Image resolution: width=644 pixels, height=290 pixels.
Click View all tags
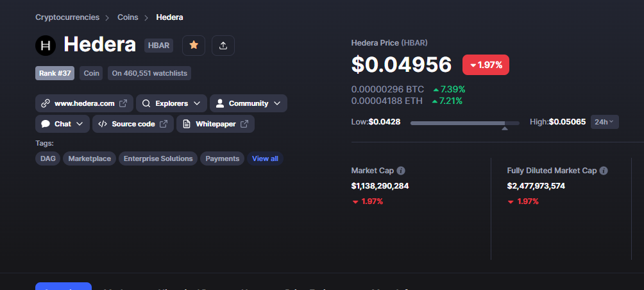tap(265, 158)
